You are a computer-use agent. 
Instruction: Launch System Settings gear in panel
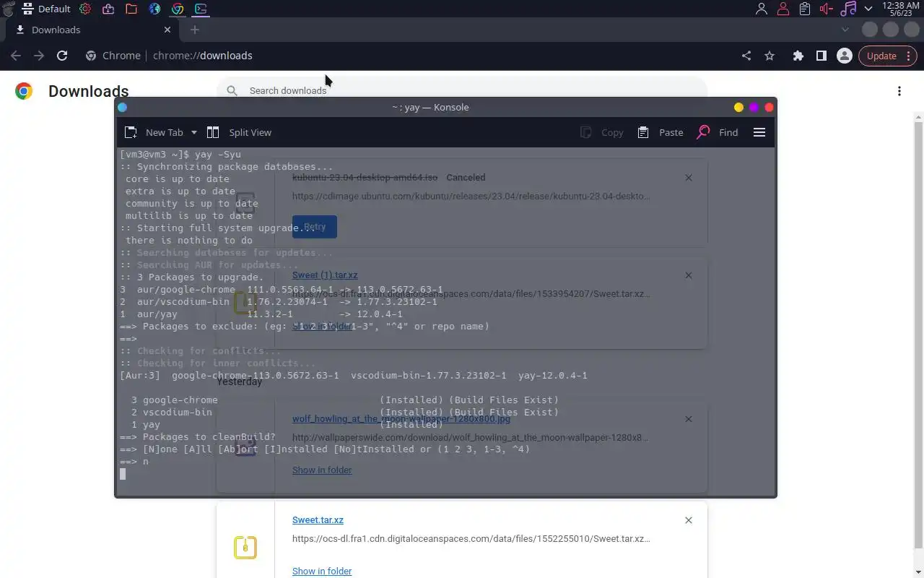pos(85,9)
